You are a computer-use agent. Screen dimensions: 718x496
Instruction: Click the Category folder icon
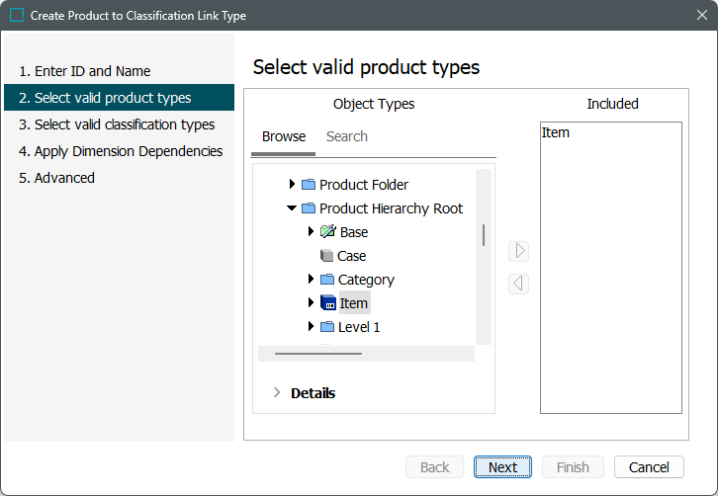point(327,279)
